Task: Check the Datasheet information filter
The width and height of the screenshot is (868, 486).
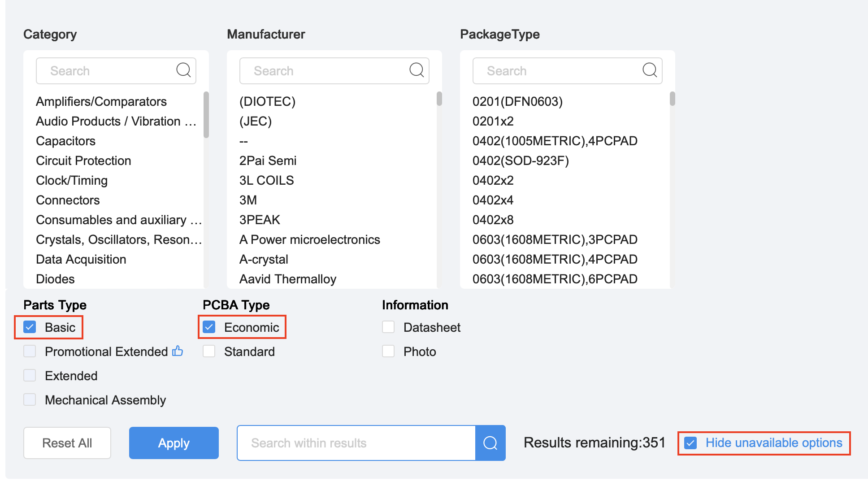Action: coord(388,327)
